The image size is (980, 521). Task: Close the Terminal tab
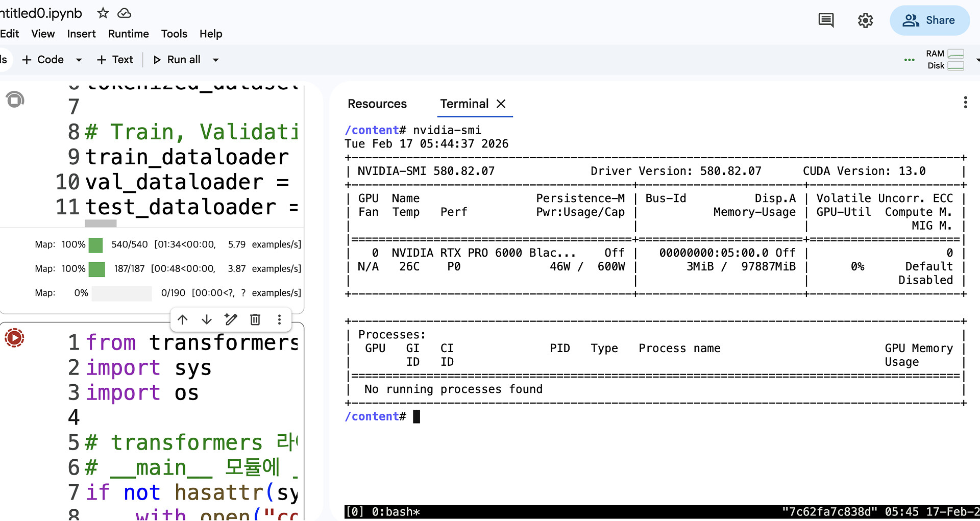501,104
